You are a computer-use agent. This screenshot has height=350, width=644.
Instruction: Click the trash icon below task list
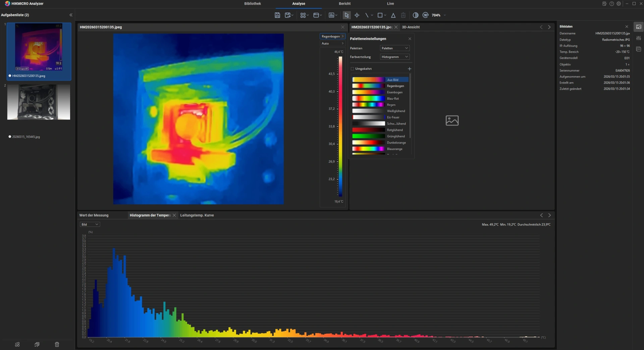point(57,344)
